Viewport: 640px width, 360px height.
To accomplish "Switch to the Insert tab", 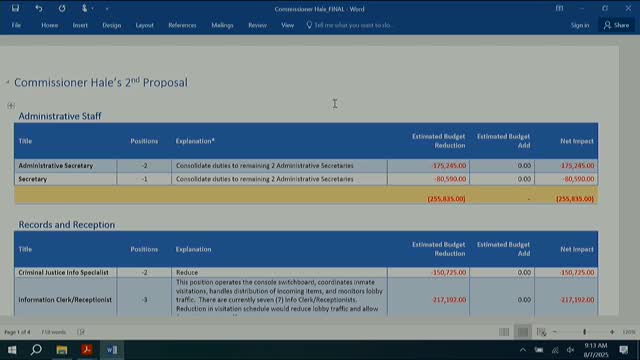I will pyautogui.click(x=80, y=25).
